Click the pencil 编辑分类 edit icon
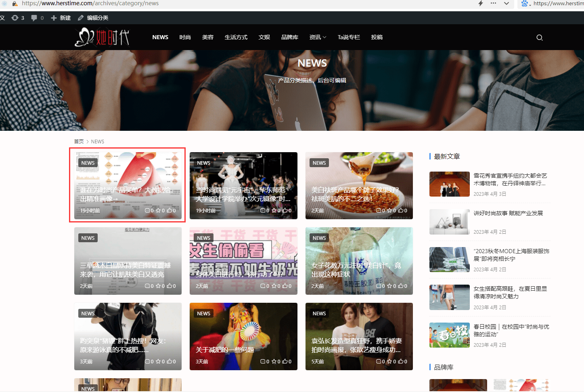The image size is (584, 392). coord(81,18)
